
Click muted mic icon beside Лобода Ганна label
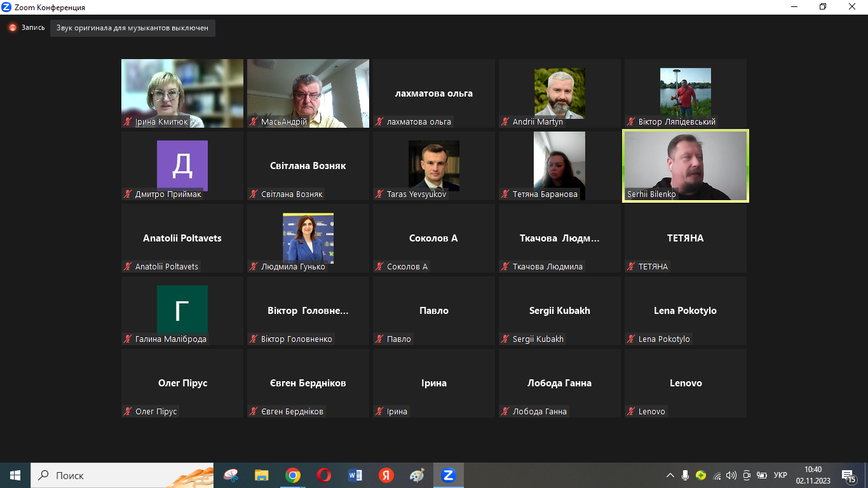pyautogui.click(x=505, y=412)
